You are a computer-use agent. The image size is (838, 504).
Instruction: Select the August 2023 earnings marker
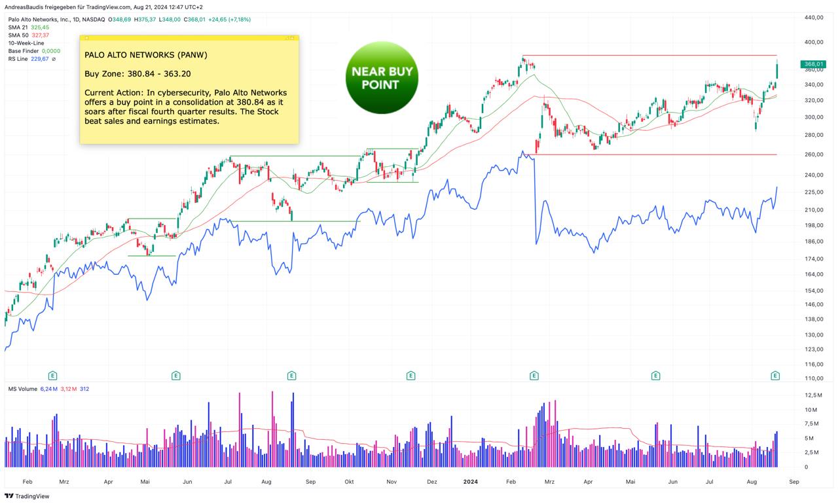(x=291, y=376)
